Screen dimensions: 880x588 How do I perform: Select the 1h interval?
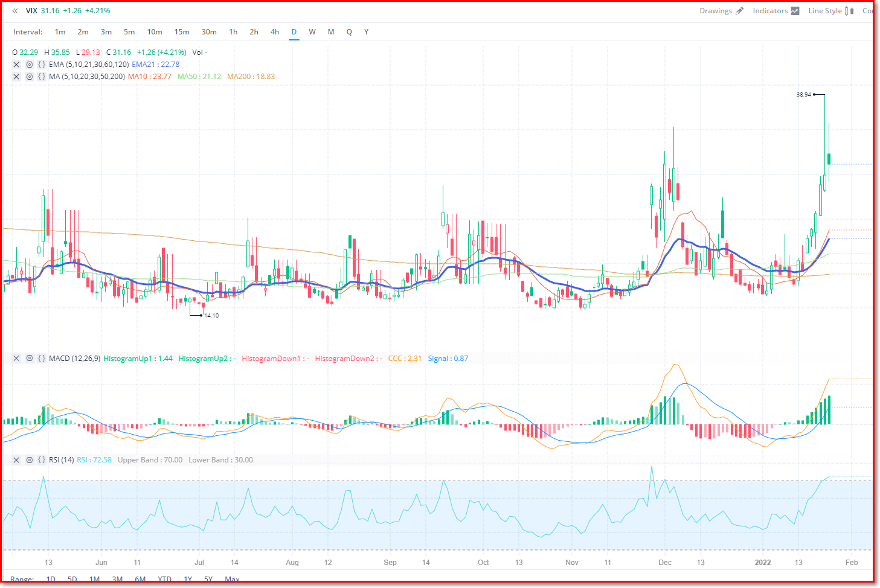(233, 32)
